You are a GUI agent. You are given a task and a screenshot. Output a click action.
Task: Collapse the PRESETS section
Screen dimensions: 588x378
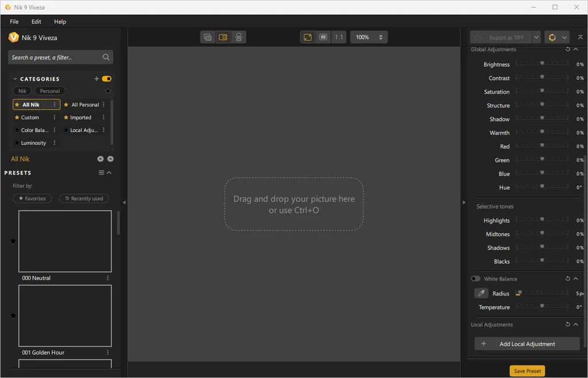pyautogui.click(x=109, y=173)
